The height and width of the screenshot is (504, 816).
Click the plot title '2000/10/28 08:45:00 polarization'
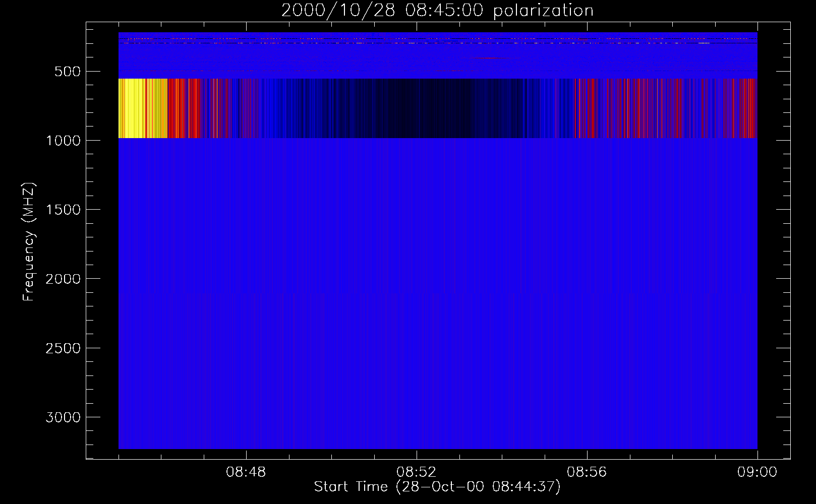437,11
